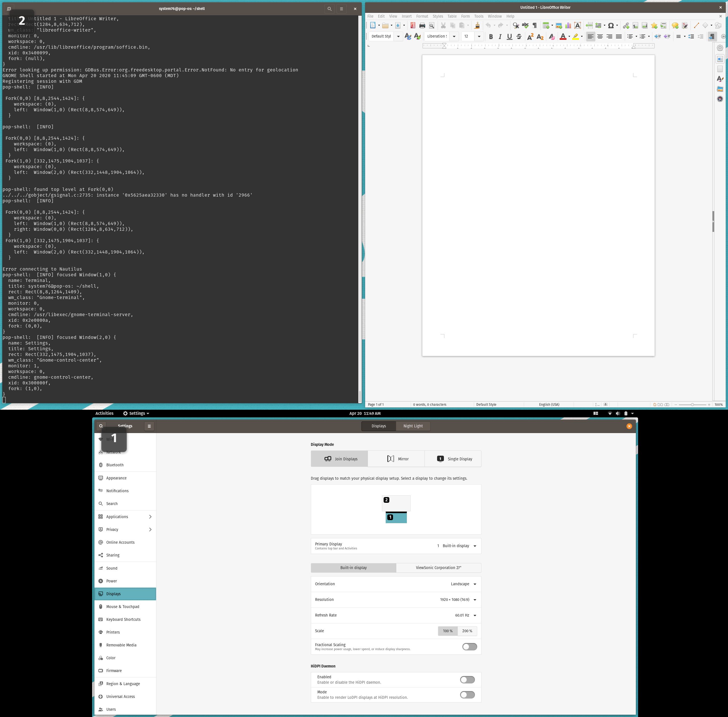Insert Hyperlink icon in Writer toolbar
This screenshot has height=717, width=728.
click(626, 26)
